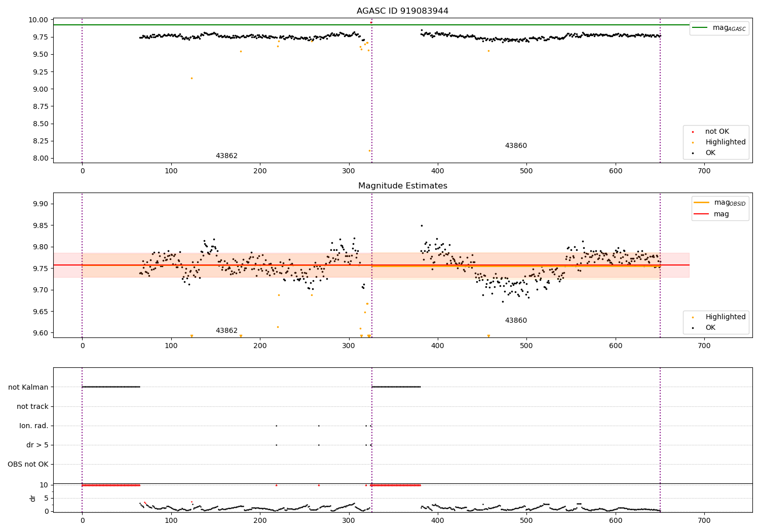
Task: Click the 'OBS not OK' axis label
Action: pos(28,465)
